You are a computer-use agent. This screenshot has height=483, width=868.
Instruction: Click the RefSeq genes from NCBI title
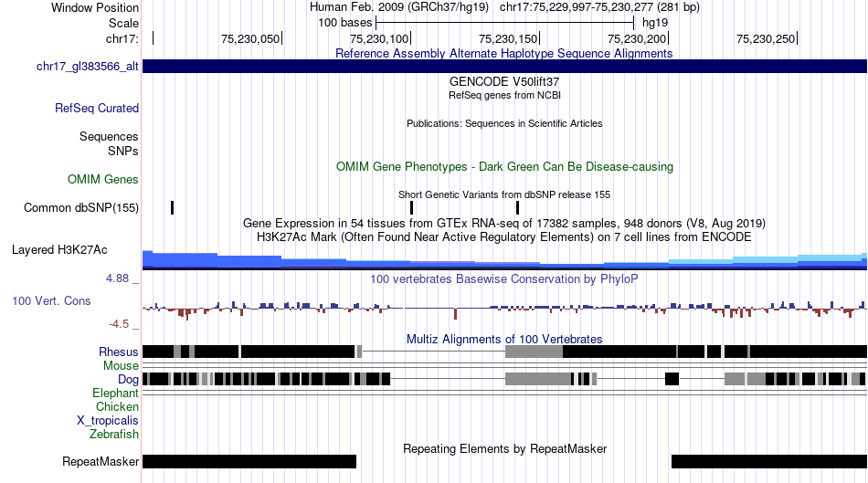coord(505,95)
